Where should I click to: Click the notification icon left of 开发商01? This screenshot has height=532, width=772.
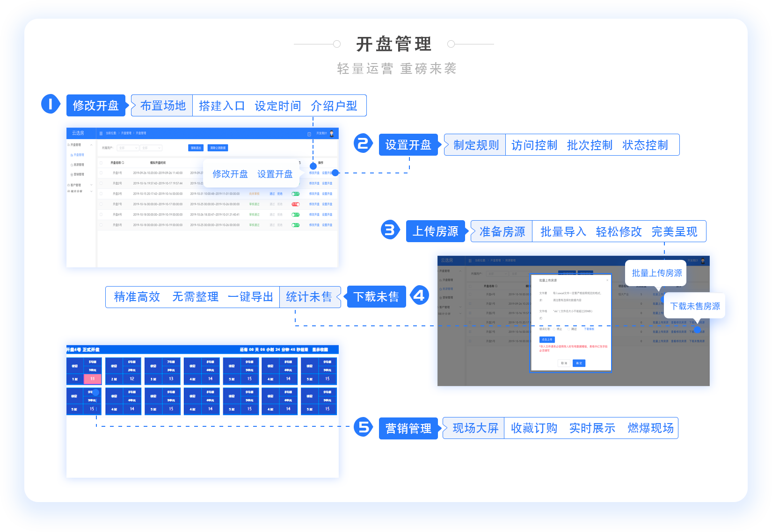pyautogui.click(x=309, y=134)
